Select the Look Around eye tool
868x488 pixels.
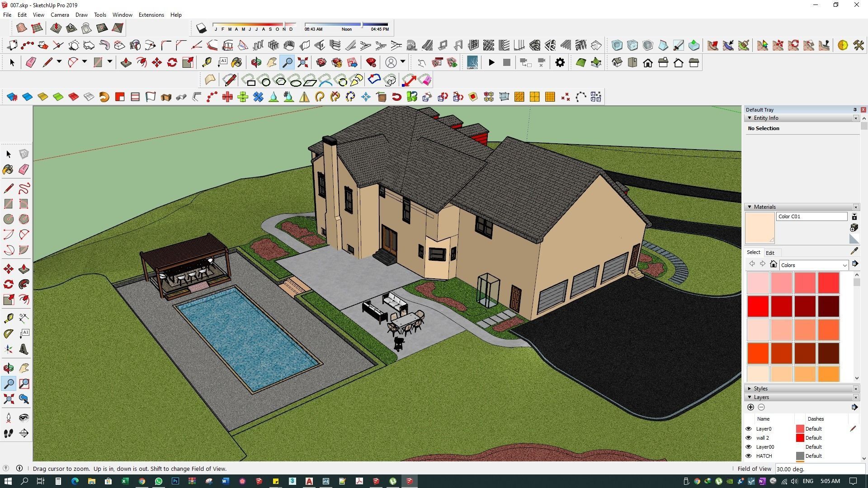24,418
